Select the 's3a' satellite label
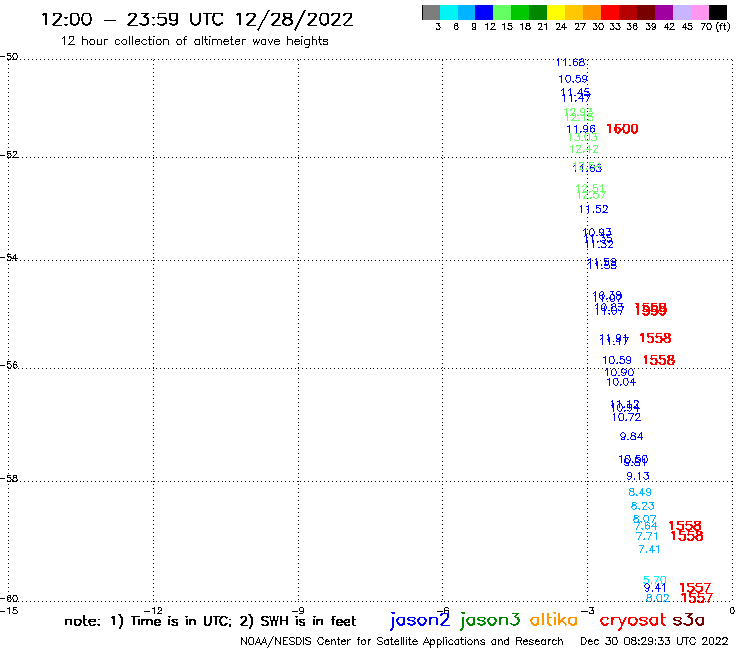Viewport: 740px width, 650px height. (x=689, y=620)
